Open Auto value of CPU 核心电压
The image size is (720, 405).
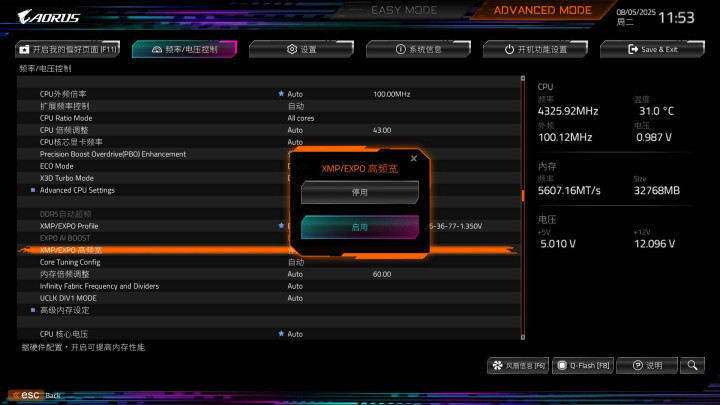pos(295,334)
